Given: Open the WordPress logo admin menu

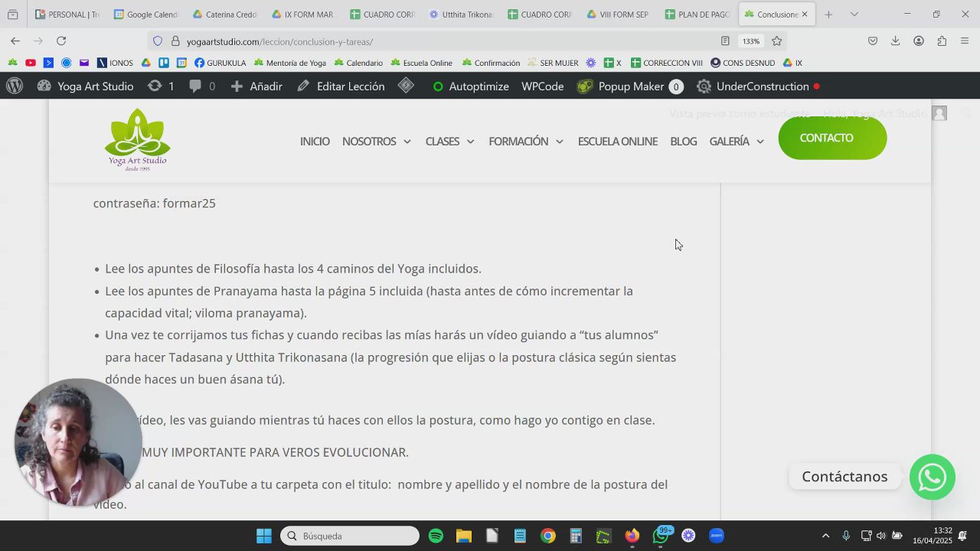Looking at the screenshot, I should pos(14,86).
